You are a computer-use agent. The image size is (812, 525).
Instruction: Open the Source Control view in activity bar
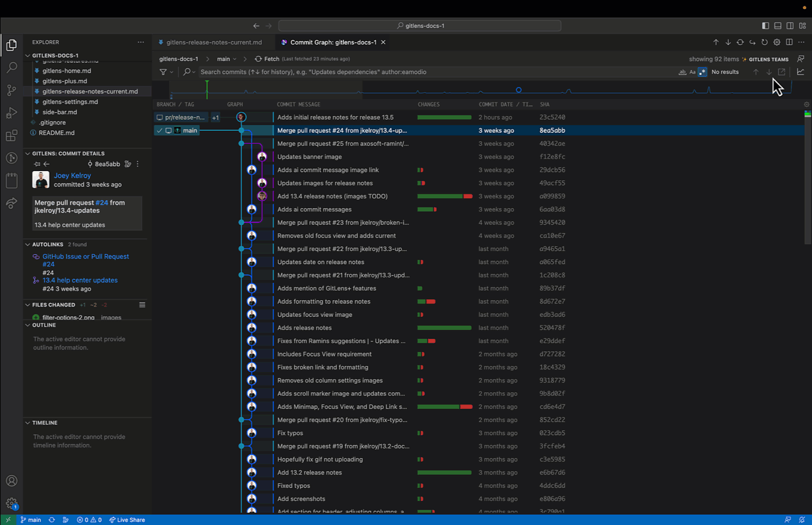(12, 89)
